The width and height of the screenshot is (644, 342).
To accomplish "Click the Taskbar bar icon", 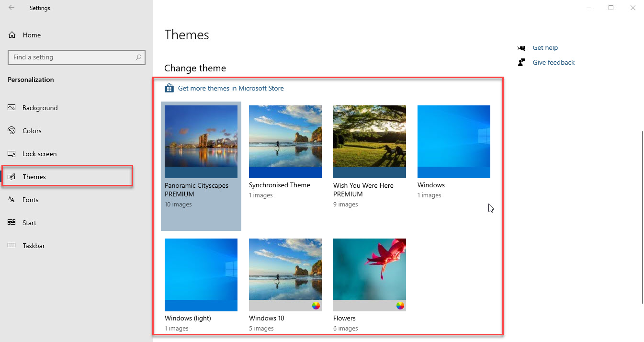I will (12, 246).
